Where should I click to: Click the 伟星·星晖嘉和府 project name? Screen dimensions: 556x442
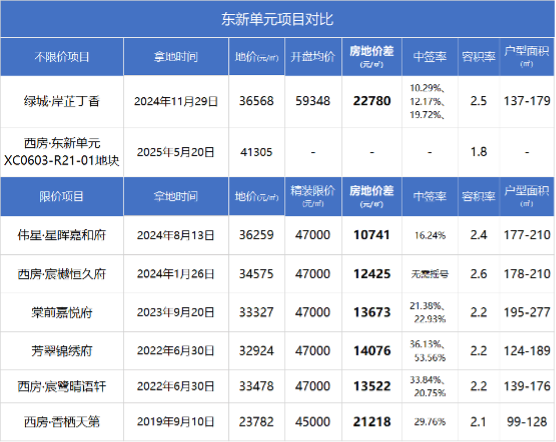[62, 235]
